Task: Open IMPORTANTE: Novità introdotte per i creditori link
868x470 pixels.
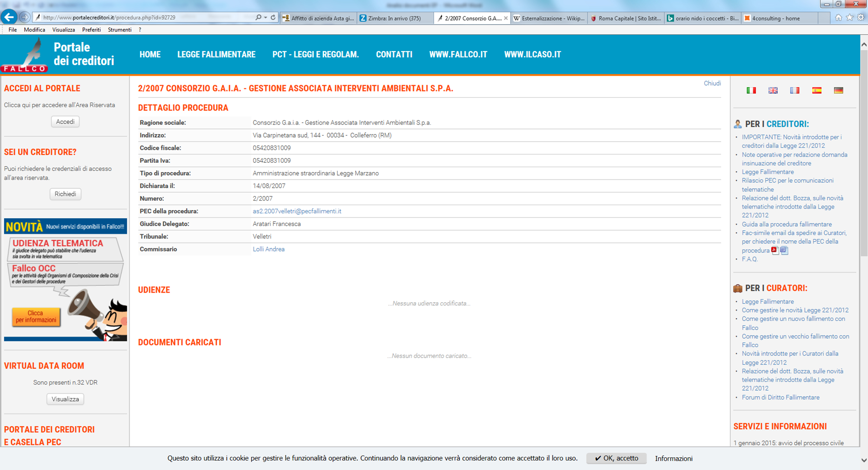Action: click(791, 141)
